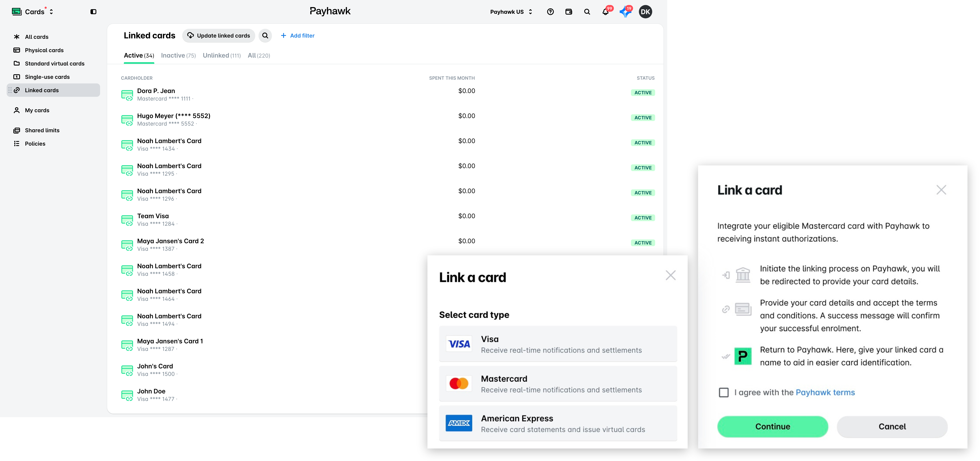Screen dimensions: 980x461
Task: Open All cards in sidebar
Action: pyautogui.click(x=53, y=37)
